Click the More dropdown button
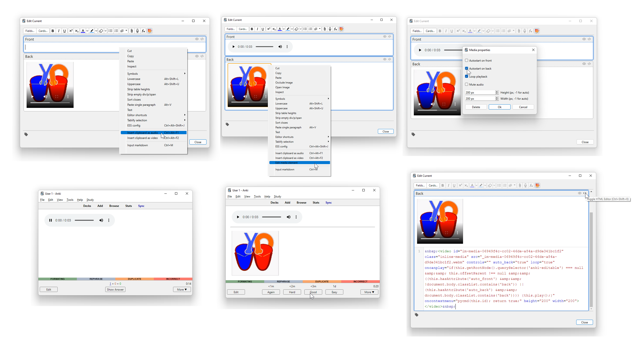644x348 pixels. point(182,289)
